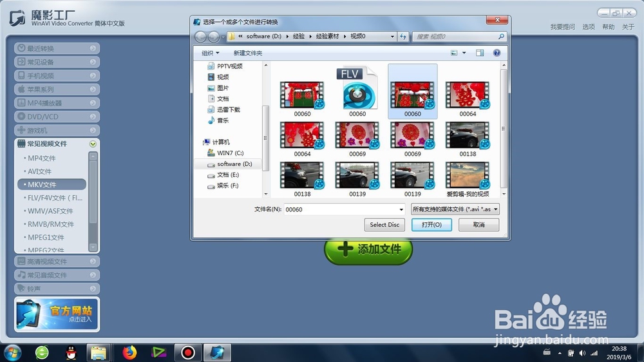Expand the DVD/VCD category
This screenshot has height=362, width=644.
click(57, 117)
